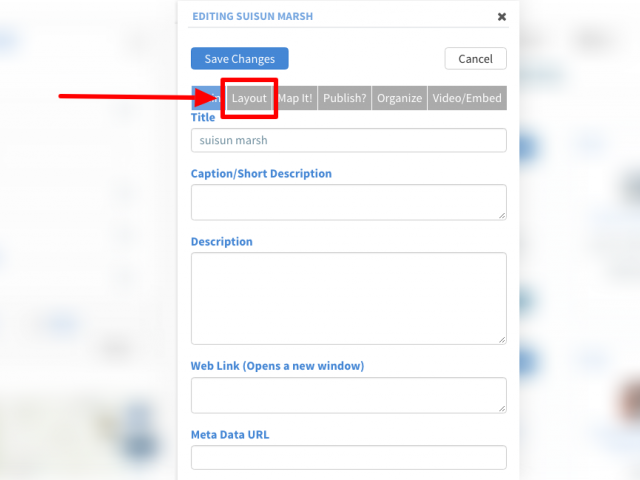This screenshot has height=480, width=640.
Task: Go to the Publish? tab
Action: [344, 98]
